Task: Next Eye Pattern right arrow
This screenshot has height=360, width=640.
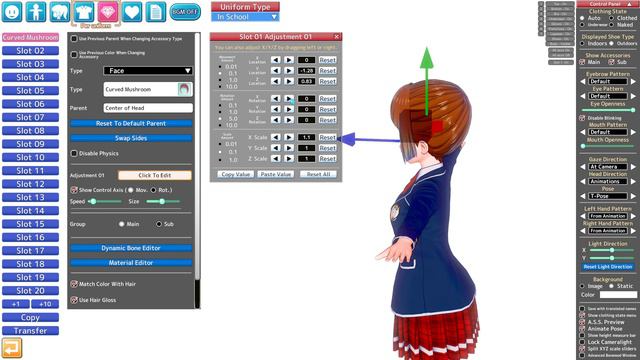Action: pos(633,96)
